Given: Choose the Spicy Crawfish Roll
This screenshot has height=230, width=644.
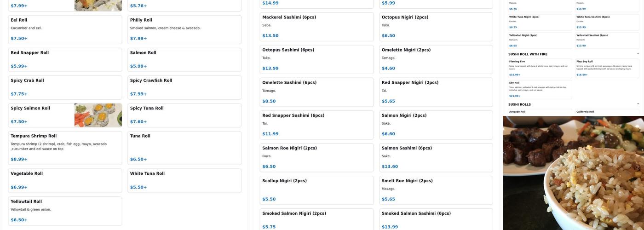Looking at the screenshot, I should (184, 87).
